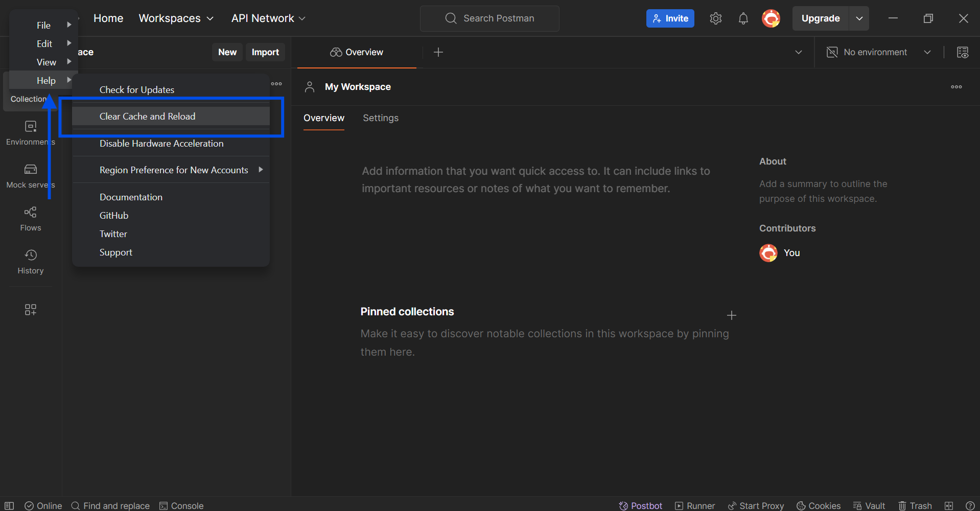Image resolution: width=980 pixels, height=511 pixels.
Task: Open Vault from the status bar
Action: 869,505
